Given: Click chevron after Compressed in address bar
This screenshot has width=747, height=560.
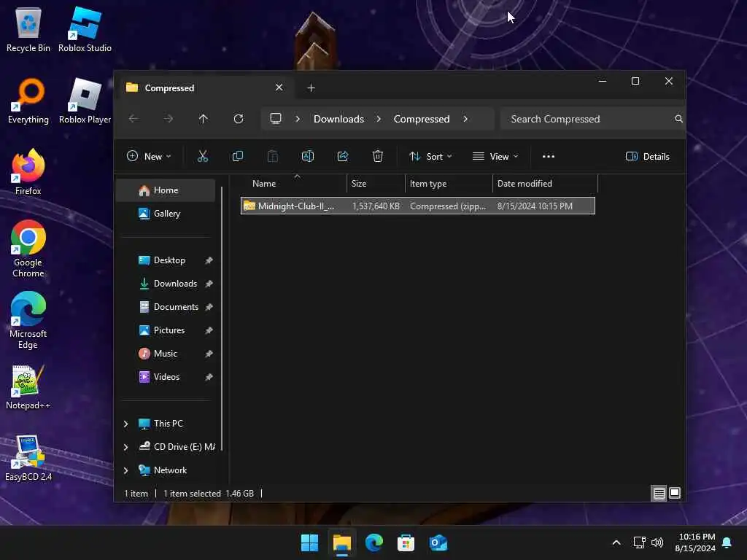Looking at the screenshot, I should (465, 119).
